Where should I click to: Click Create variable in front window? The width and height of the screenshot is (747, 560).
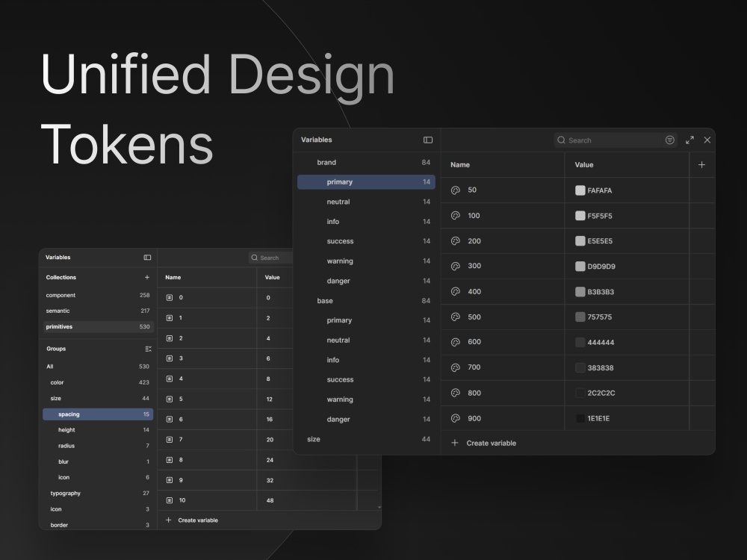[483, 443]
